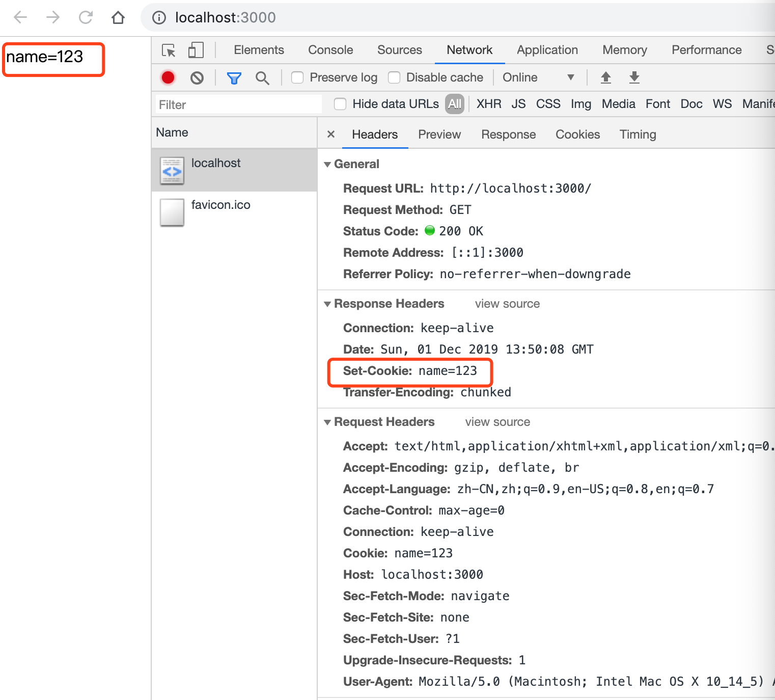The image size is (775, 700).
Task: Click the localhost:3000 address bar
Action: [458, 18]
